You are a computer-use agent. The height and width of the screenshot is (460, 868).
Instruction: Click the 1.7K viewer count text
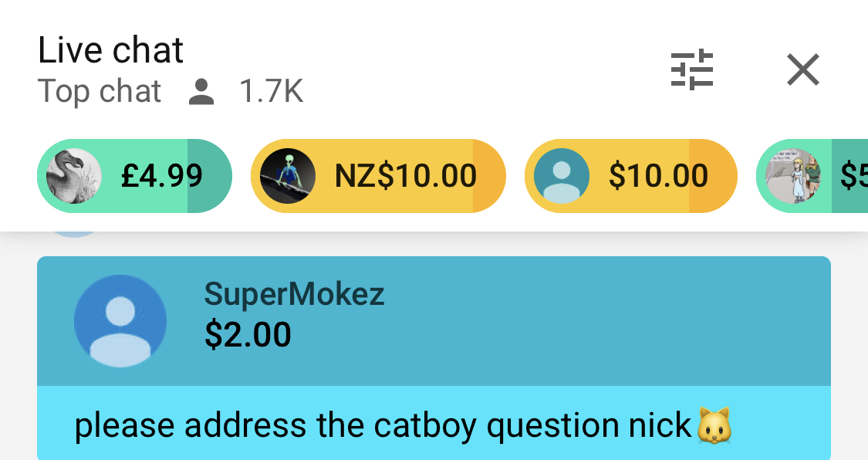tap(272, 91)
